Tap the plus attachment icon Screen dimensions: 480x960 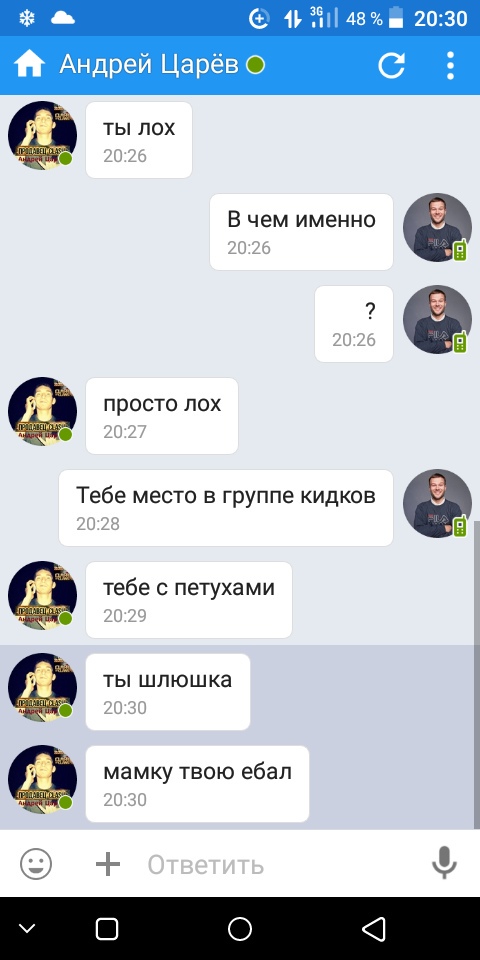(x=108, y=864)
